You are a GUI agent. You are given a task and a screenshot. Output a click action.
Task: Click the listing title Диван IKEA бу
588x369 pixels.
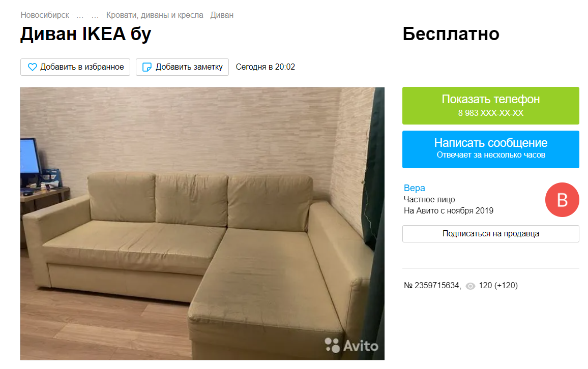click(x=86, y=34)
